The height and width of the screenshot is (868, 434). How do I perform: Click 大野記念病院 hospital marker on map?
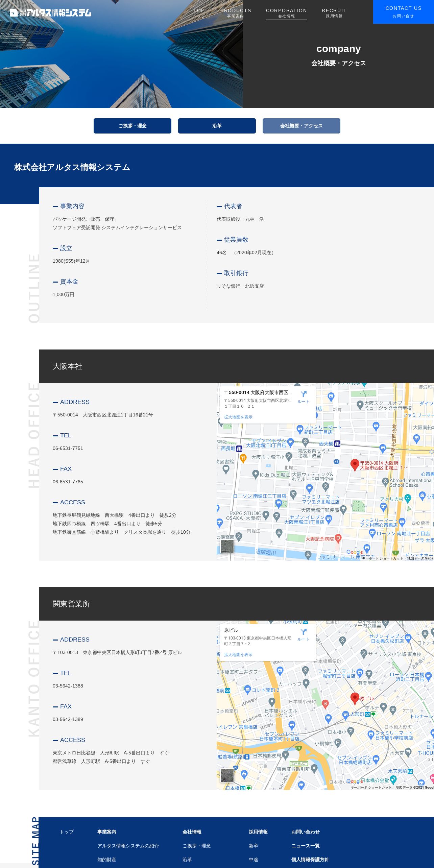point(338,538)
